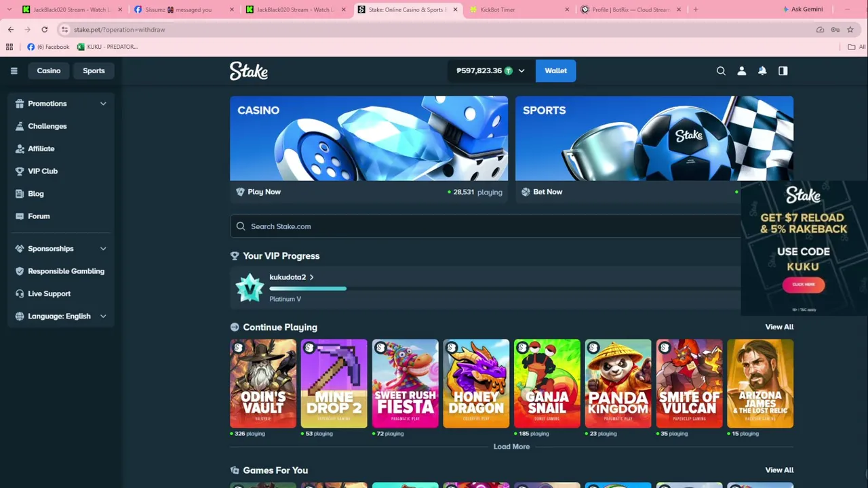Open Arizona James game
This screenshot has height=488, width=868.
pos(760,384)
